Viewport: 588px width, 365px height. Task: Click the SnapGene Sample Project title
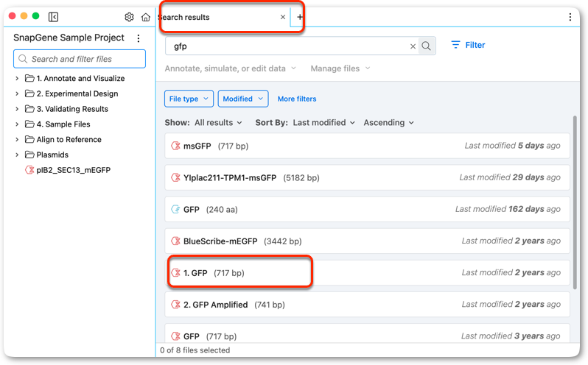pos(69,38)
